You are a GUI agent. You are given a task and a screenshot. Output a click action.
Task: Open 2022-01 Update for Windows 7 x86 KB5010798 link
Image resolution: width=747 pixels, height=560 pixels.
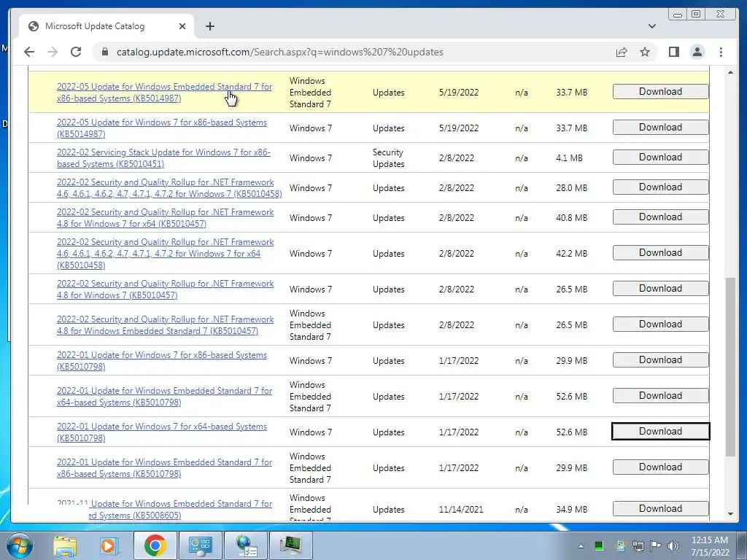click(x=161, y=360)
